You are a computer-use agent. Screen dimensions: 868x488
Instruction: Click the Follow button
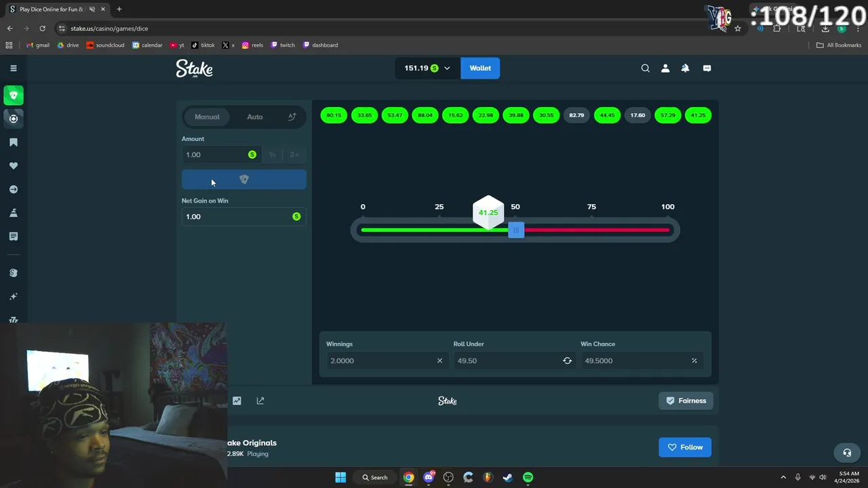click(x=685, y=447)
